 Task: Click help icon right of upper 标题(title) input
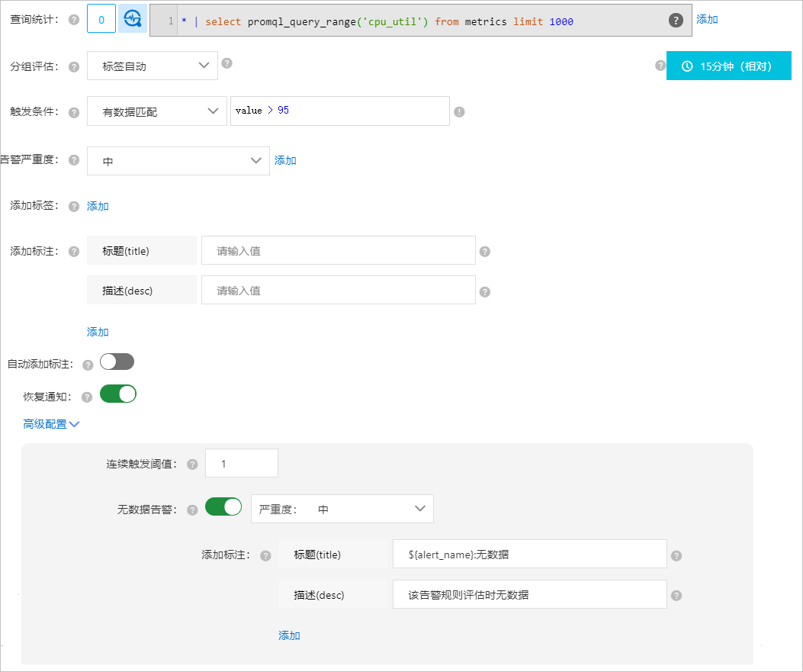[484, 252]
